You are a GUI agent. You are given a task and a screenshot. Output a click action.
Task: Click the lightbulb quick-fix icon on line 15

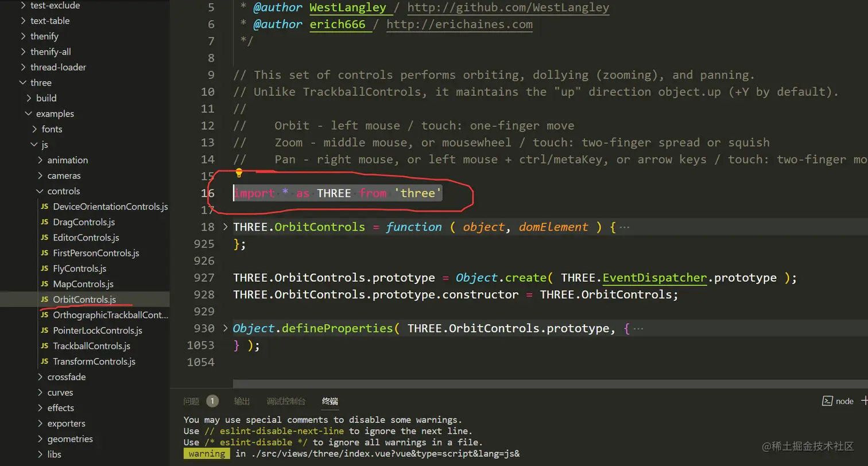point(239,173)
